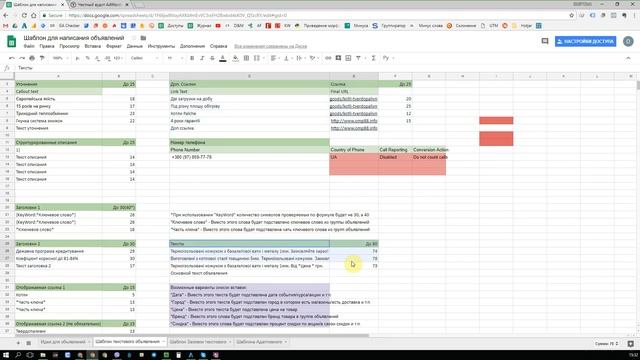Print the spreadsheet via toolbar printer icon
The image size is (640, 360).
coord(32,58)
